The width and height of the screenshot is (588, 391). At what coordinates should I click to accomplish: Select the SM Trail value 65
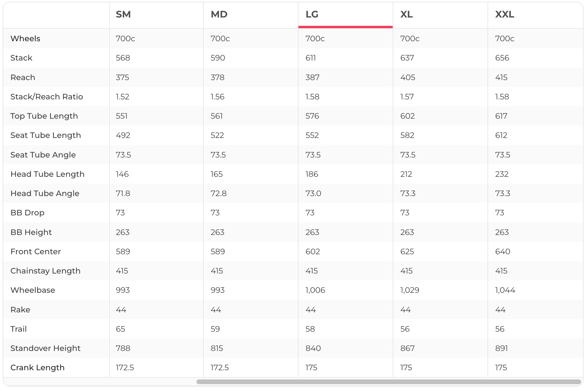pyautogui.click(x=120, y=329)
